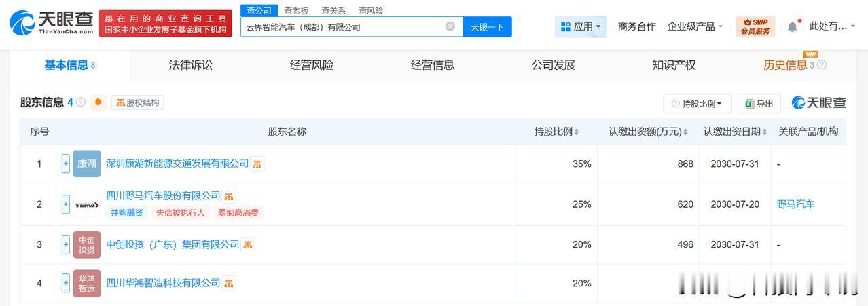Open the 商务合作 link

click(x=636, y=26)
